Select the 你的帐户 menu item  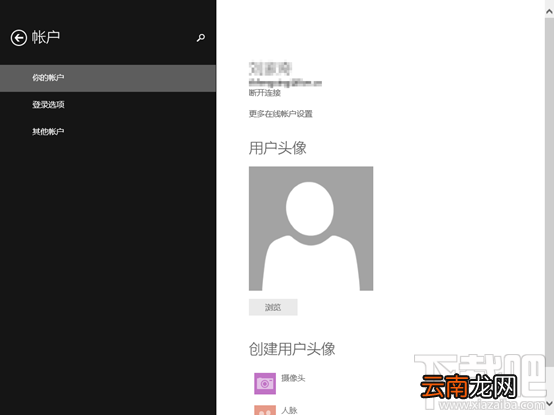pos(108,78)
